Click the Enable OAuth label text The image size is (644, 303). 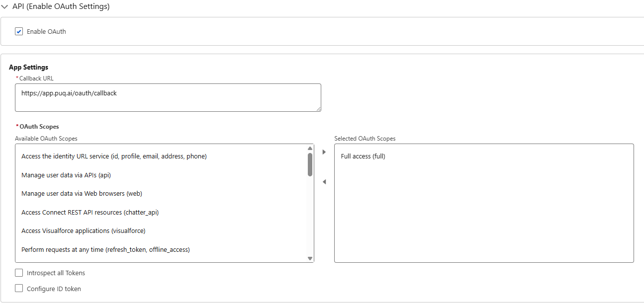tap(46, 32)
